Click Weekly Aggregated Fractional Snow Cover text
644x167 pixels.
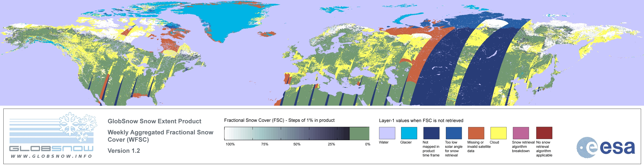pos(160,136)
